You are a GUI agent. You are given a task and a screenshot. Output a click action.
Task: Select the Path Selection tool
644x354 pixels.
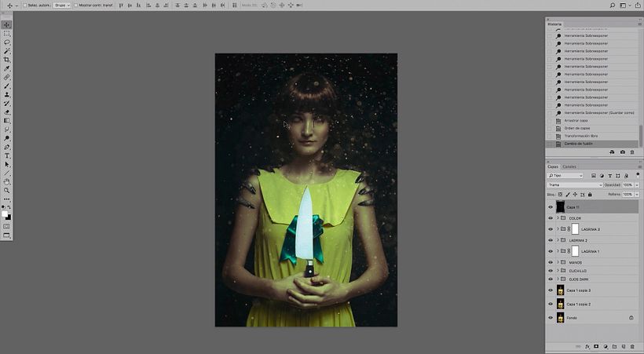pos(6,164)
